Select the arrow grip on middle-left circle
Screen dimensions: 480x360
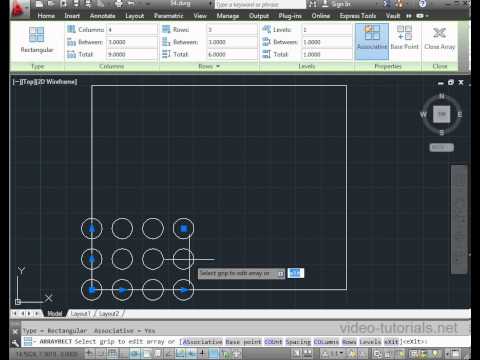coord(92,259)
